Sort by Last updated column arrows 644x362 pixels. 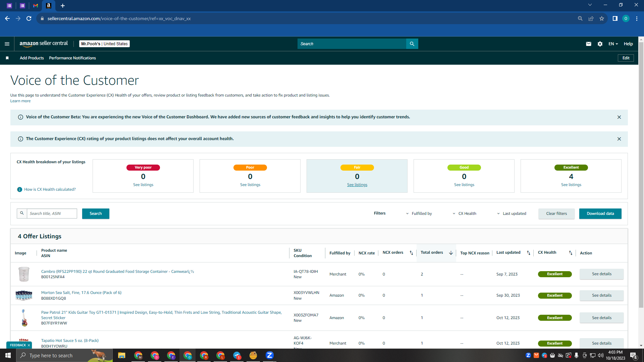pyautogui.click(x=529, y=253)
